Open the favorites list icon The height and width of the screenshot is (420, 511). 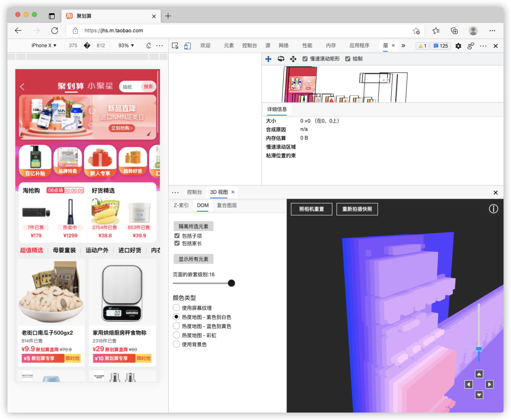click(436, 31)
